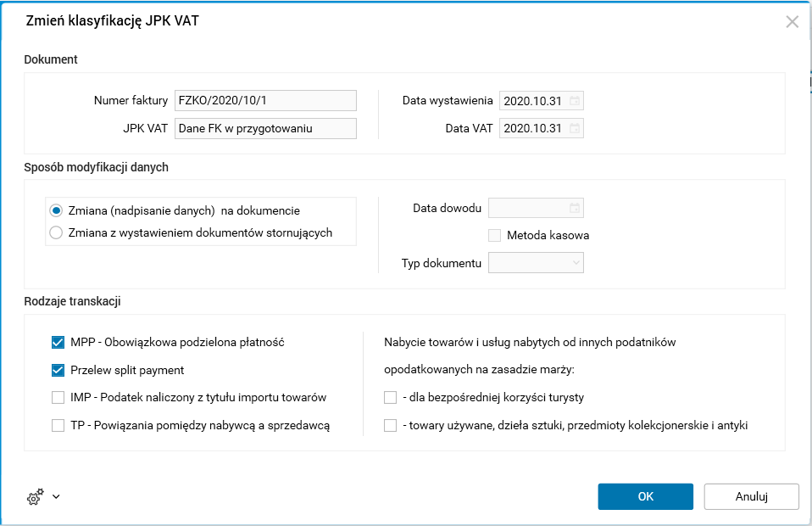
Task: Click the Anuluj button
Action: coord(751,496)
